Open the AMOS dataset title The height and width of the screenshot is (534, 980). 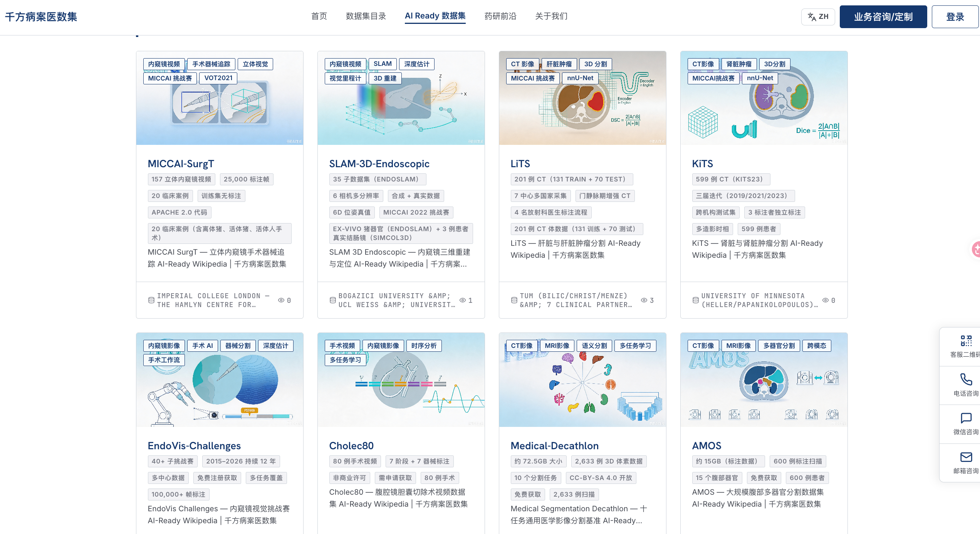(x=707, y=446)
